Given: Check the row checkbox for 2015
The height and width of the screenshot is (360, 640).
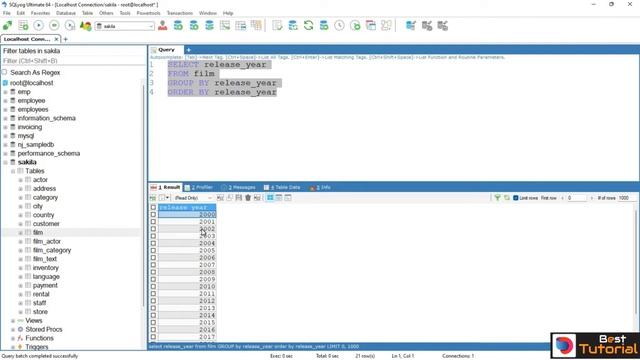Looking at the screenshot, I should pos(153,322).
